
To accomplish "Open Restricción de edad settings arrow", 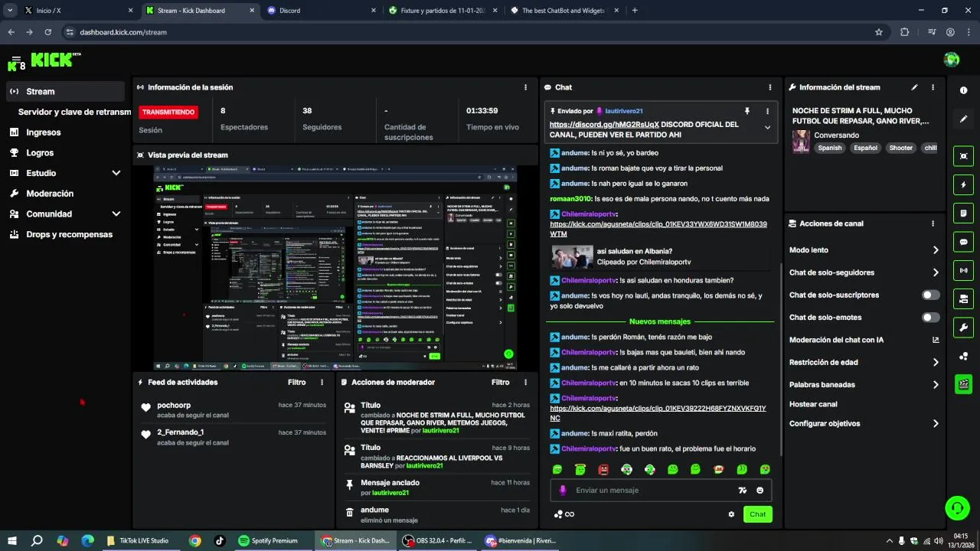I will click(x=936, y=362).
